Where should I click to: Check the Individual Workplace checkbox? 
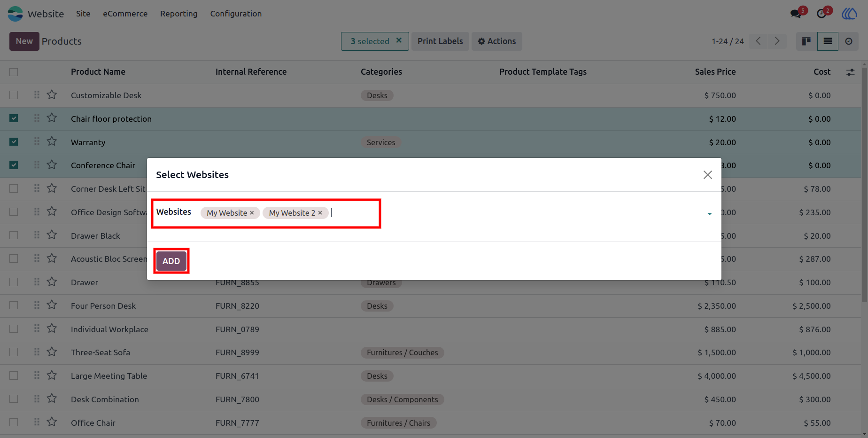(x=14, y=329)
